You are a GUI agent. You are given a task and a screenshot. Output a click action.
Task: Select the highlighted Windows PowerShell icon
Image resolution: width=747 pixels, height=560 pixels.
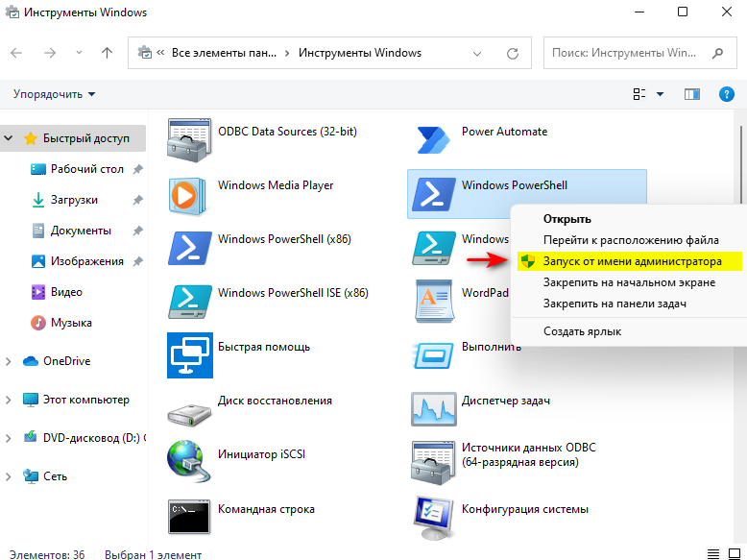point(433,194)
